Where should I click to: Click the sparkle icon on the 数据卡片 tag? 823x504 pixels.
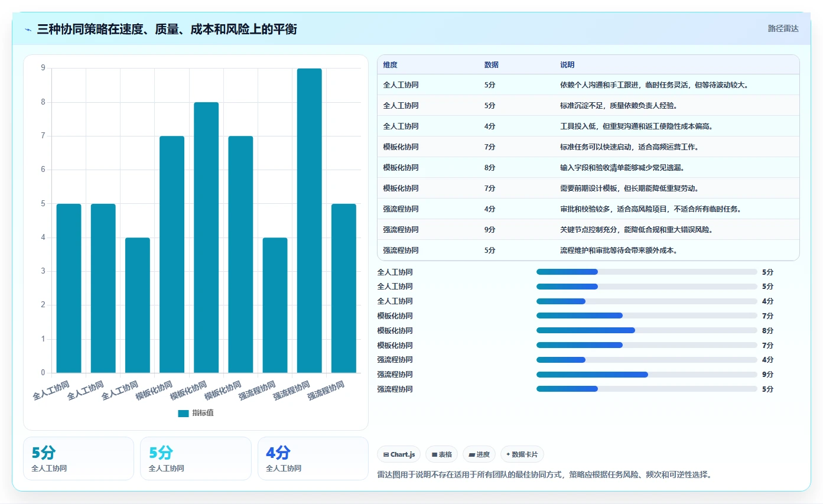508,454
